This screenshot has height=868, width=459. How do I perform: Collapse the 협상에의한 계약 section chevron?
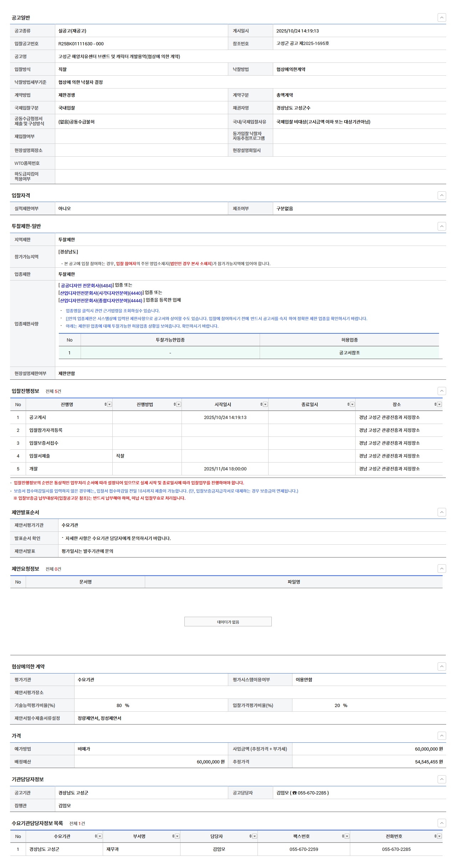pos(442,666)
